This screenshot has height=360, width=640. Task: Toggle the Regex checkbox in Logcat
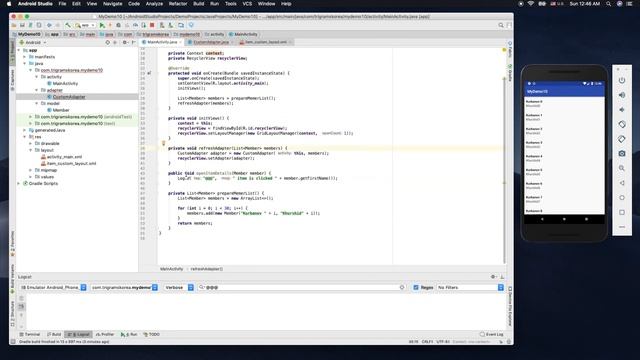click(416, 287)
